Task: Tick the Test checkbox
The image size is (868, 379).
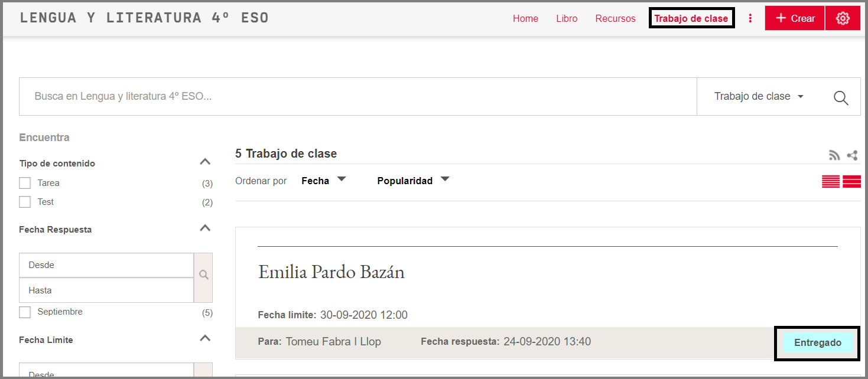Action: click(25, 202)
